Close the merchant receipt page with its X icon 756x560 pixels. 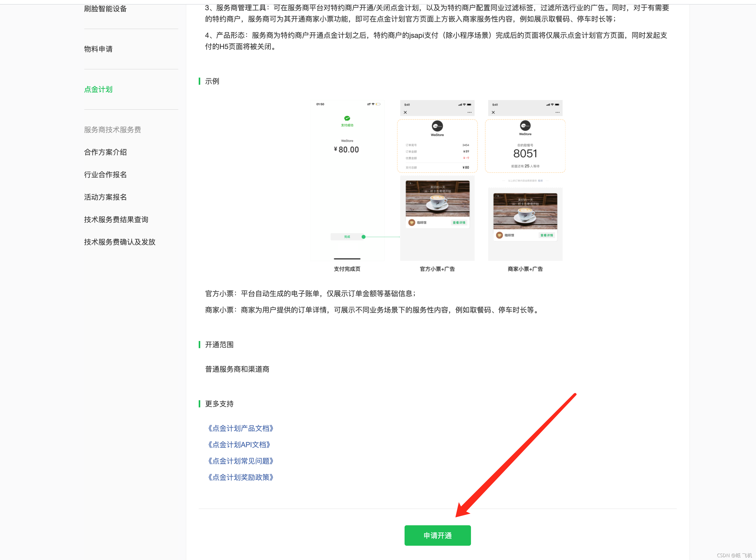[x=493, y=113]
